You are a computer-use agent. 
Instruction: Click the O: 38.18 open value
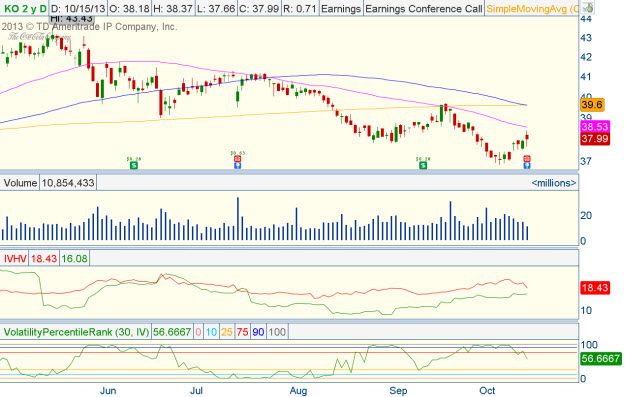tap(130, 8)
